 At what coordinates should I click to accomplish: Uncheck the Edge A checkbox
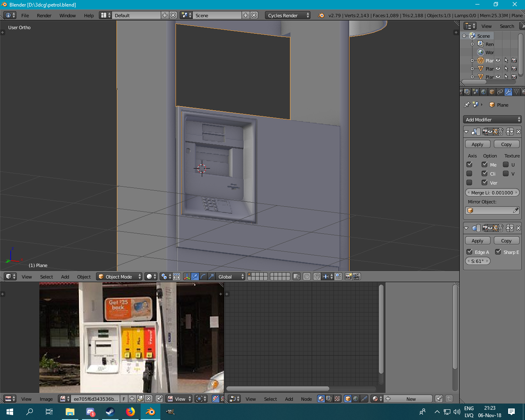(469, 252)
